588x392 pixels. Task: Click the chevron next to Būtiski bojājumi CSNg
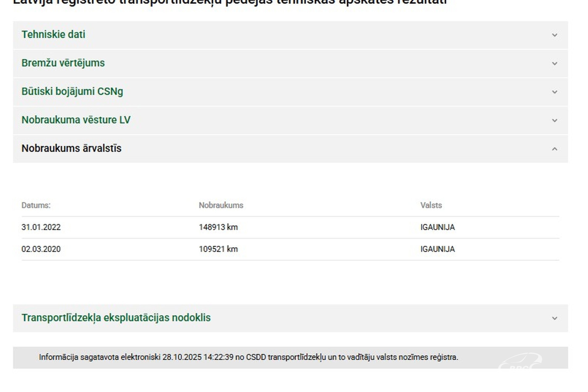click(x=554, y=92)
